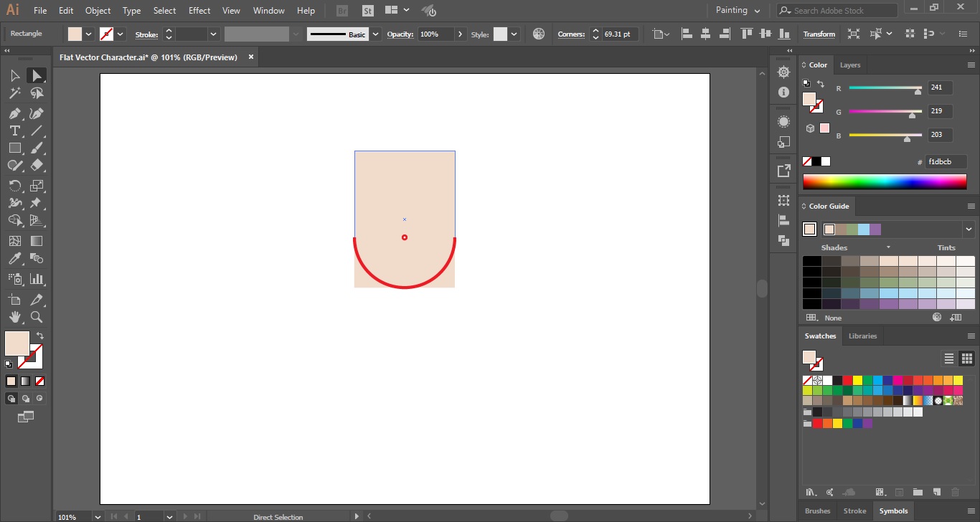This screenshot has height=522, width=980.
Task: Click the hex color input field
Action: pos(946,161)
